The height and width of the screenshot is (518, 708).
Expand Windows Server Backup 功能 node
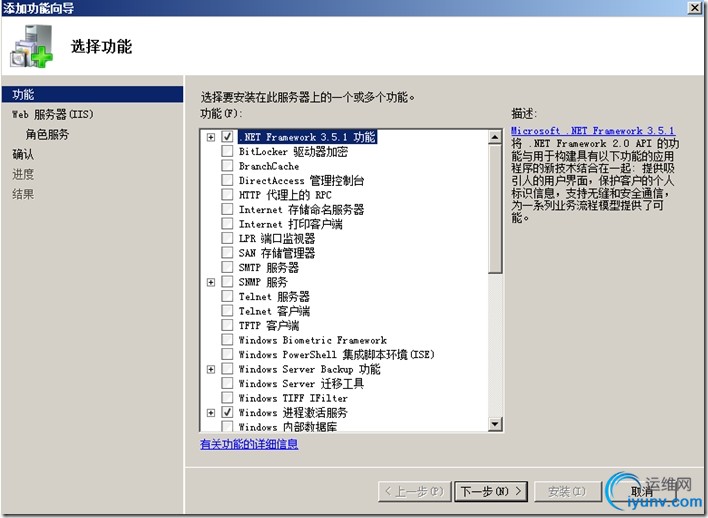(x=210, y=369)
